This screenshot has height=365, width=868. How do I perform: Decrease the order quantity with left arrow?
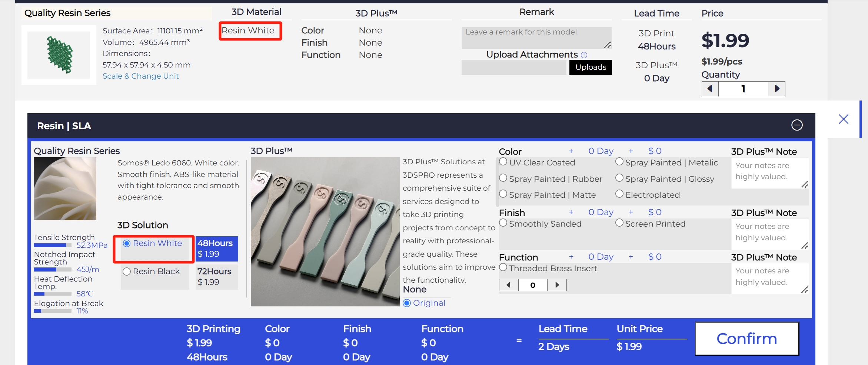(710, 89)
